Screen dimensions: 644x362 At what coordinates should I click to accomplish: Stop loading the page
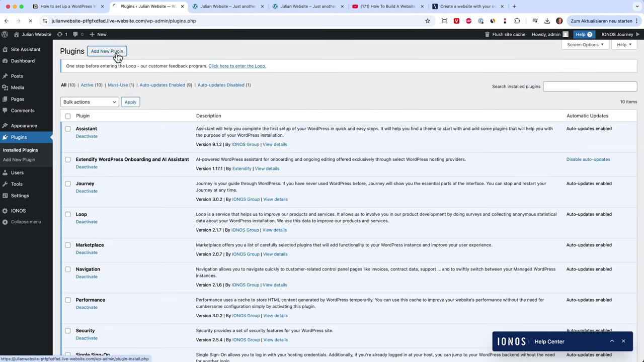[x=30, y=21]
